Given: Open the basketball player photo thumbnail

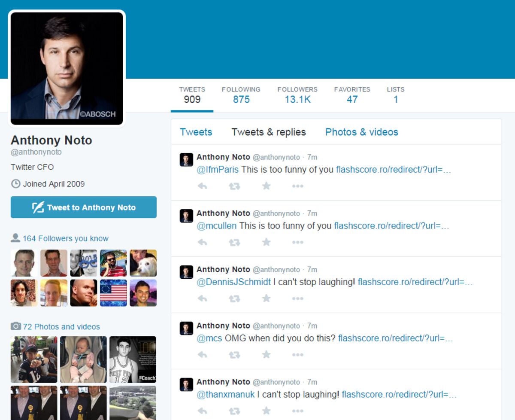Looking at the screenshot, I should (x=133, y=359).
